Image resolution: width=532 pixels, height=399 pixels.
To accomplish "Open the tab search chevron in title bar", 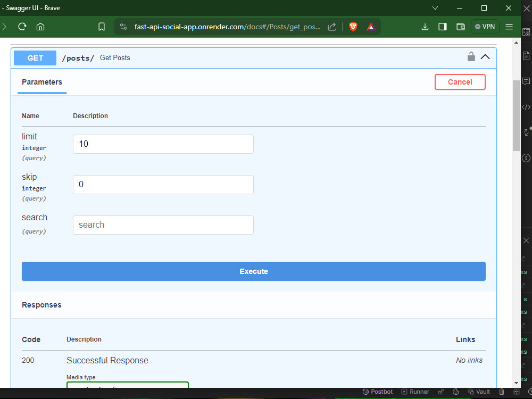I will 435,8.
